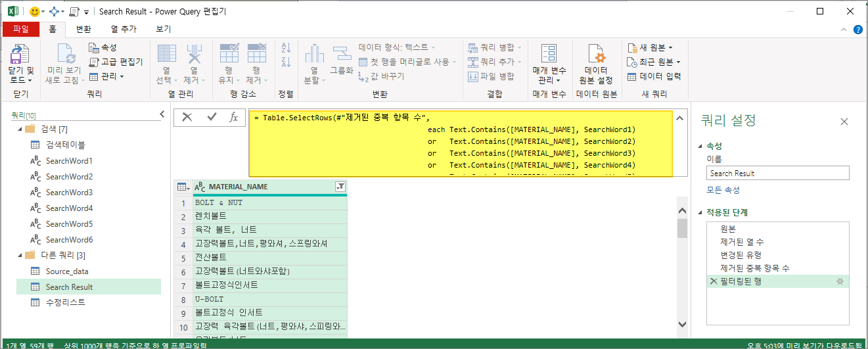Click the 값 바꾸기 replace values button
Viewport: 868px width, 349px height.
(x=382, y=76)
